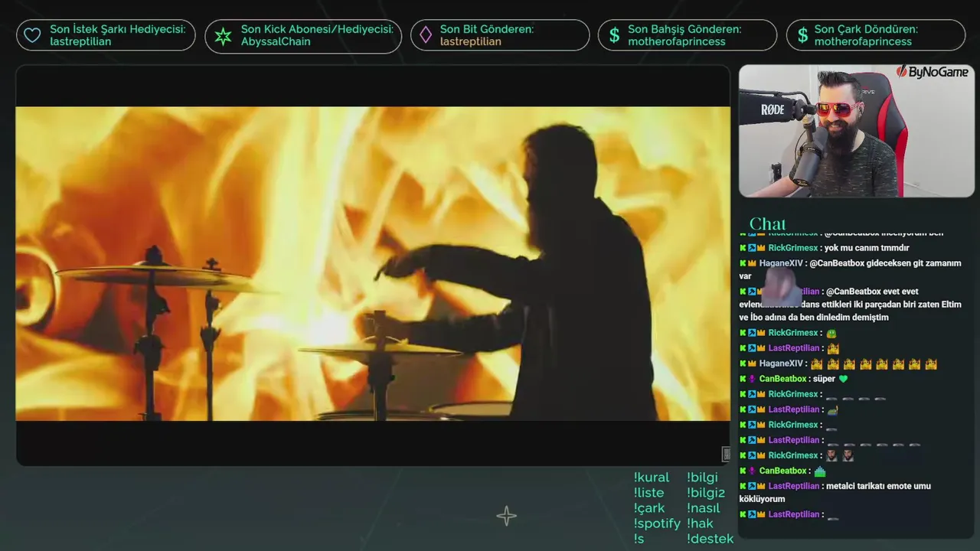Click the green emote in CanBeatbox's last message
This screenshot has height=551, width=980.
(820, 471)
